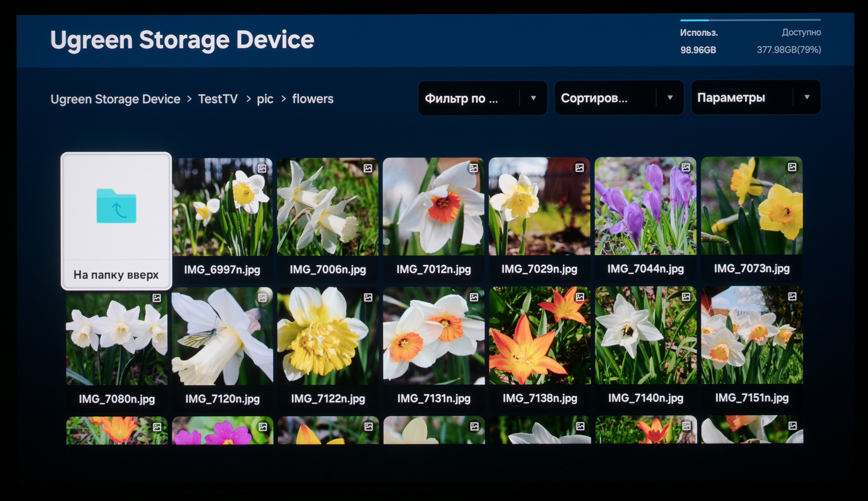Expand the Фильтр по dropdown arrow
The width and height of the screenshot is (868, 501).
coord(533,98)
